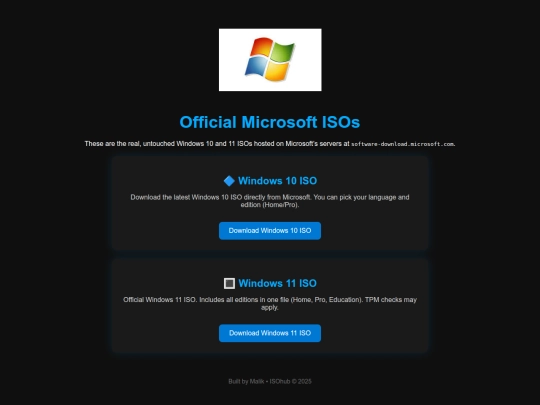540x405 pixels.
Task: Click the Windows 11 description mentioning TPM checks
Action: [x=270, y=303]
